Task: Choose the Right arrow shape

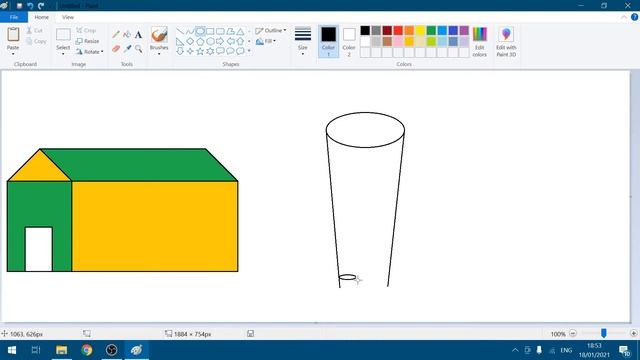Action: 220,41
